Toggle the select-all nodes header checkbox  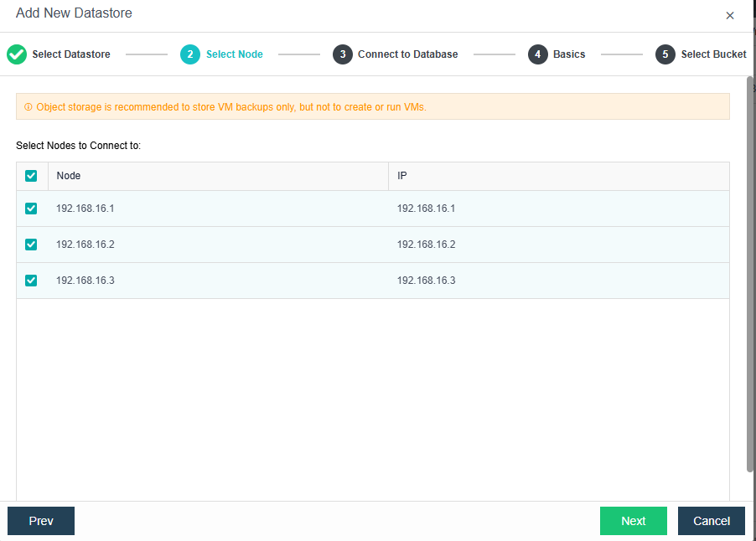tap(31, 176)
